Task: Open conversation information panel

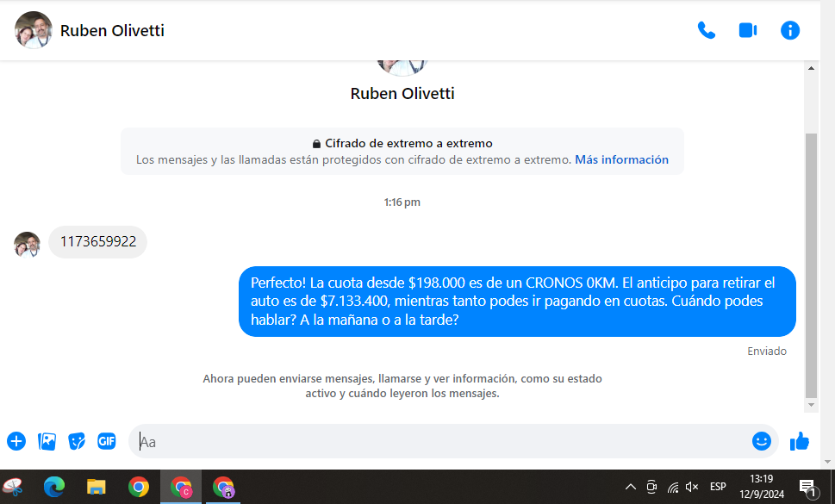Action: (789, 30)
